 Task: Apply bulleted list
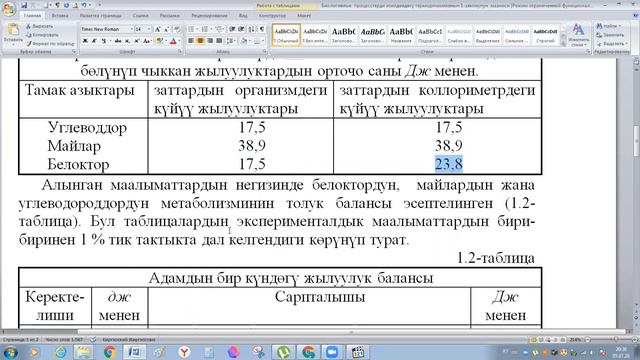coord(192,29)
